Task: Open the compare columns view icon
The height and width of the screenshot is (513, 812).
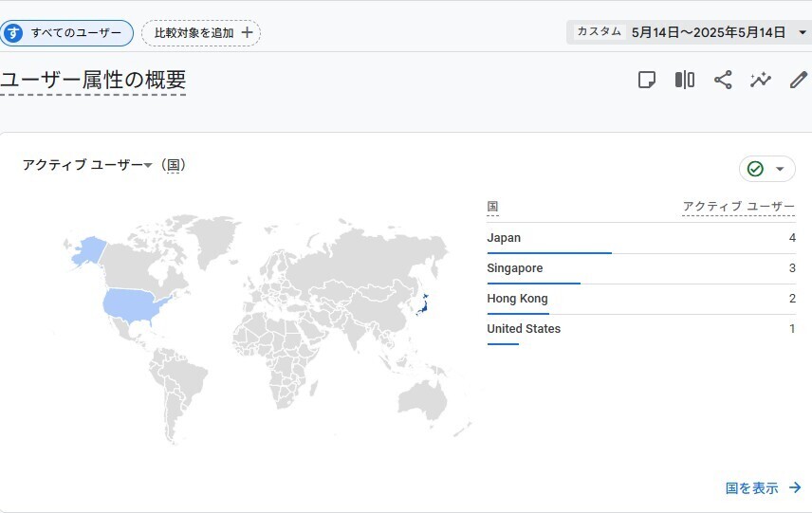Action: tap(685, 80)
